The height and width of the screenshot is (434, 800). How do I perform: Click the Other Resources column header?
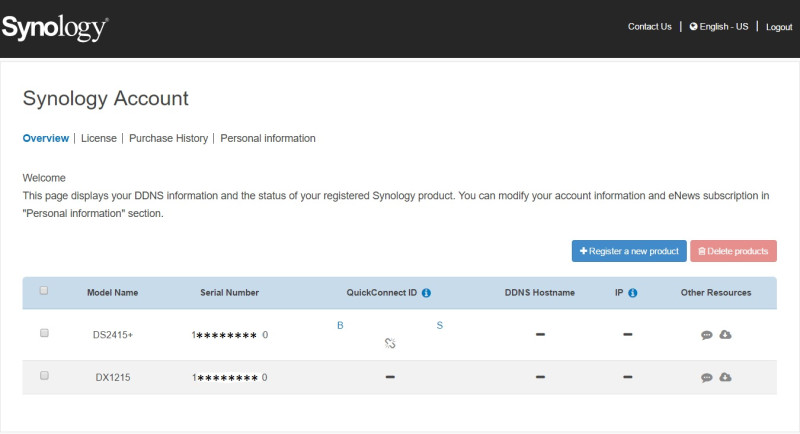(716, 293)
